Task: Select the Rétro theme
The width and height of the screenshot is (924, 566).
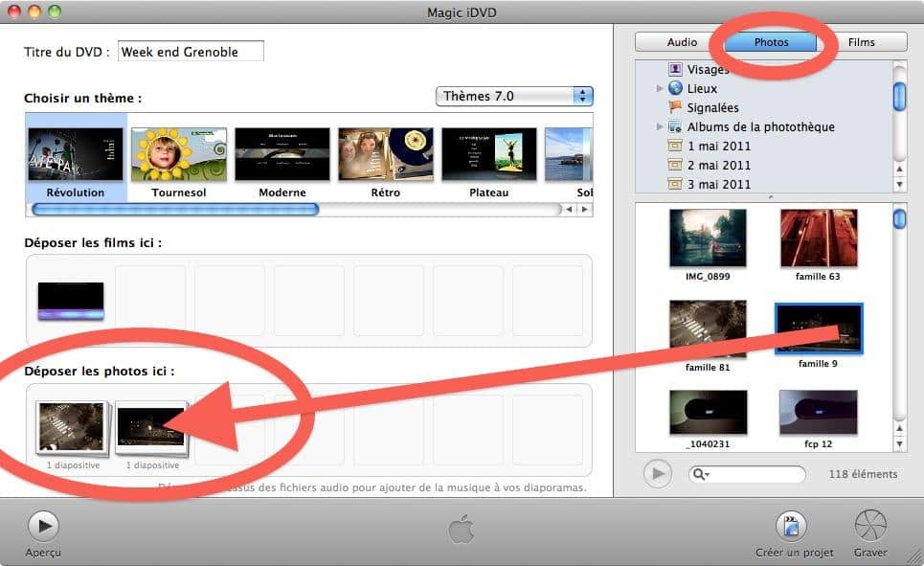Action: (385, 154)
